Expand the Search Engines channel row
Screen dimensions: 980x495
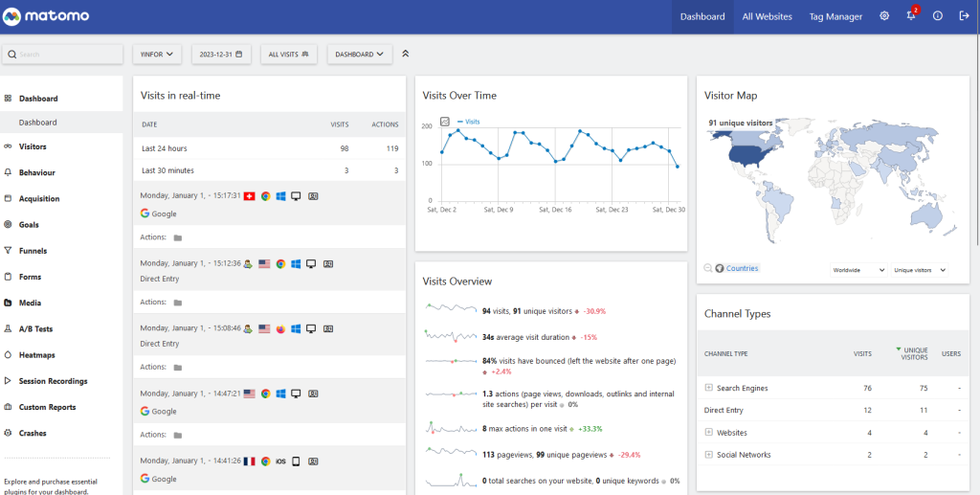708,388
